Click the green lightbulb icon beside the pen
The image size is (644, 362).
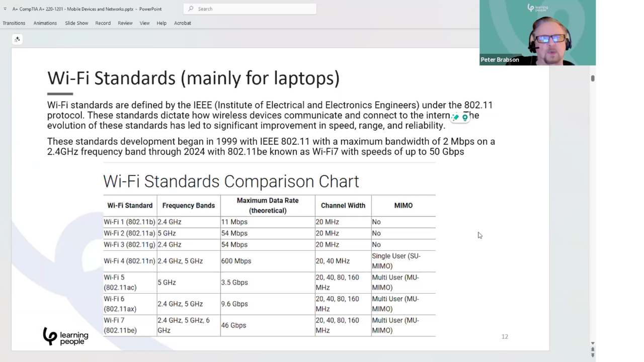click(x=465, y=117)
